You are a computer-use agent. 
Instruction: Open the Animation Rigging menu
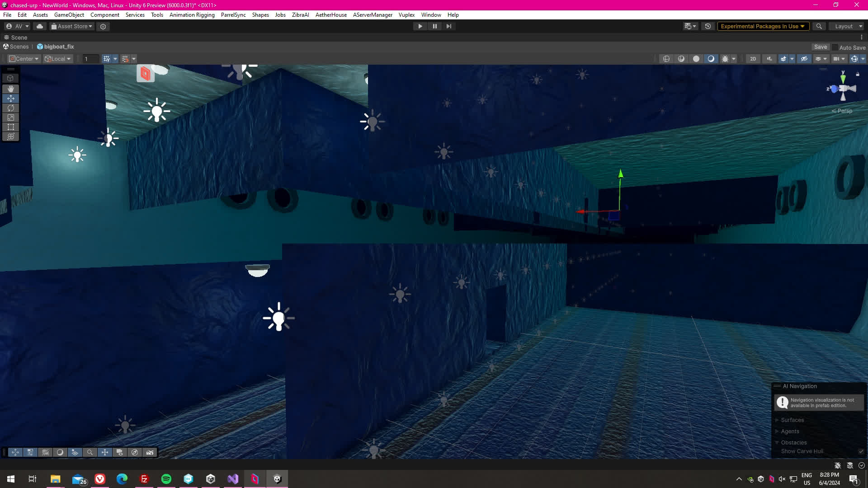pos(192,15)
